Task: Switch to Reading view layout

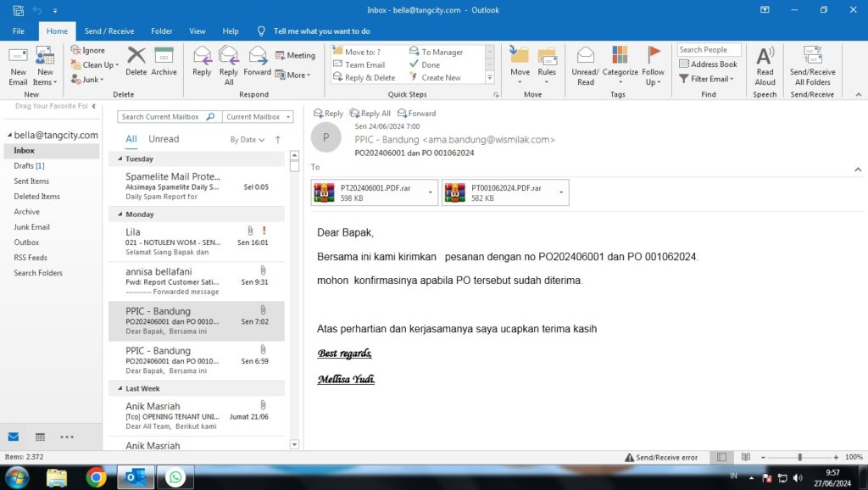Action: point(746,457)
